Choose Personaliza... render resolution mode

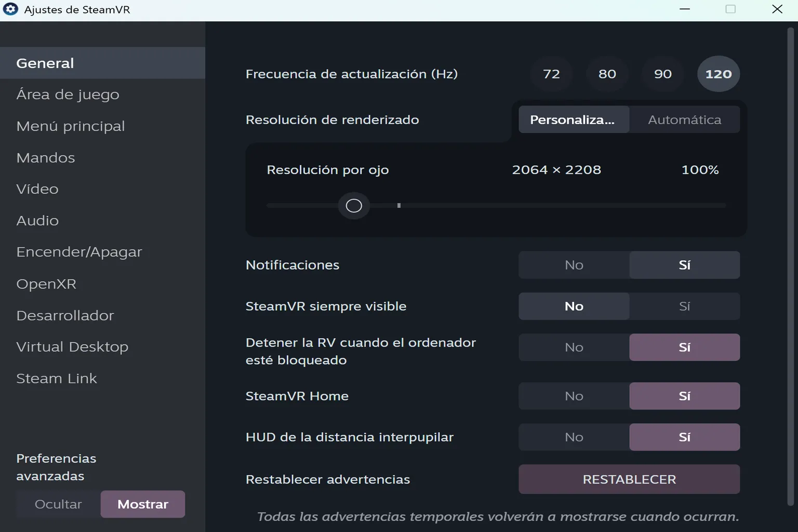[x=574, y=119]
